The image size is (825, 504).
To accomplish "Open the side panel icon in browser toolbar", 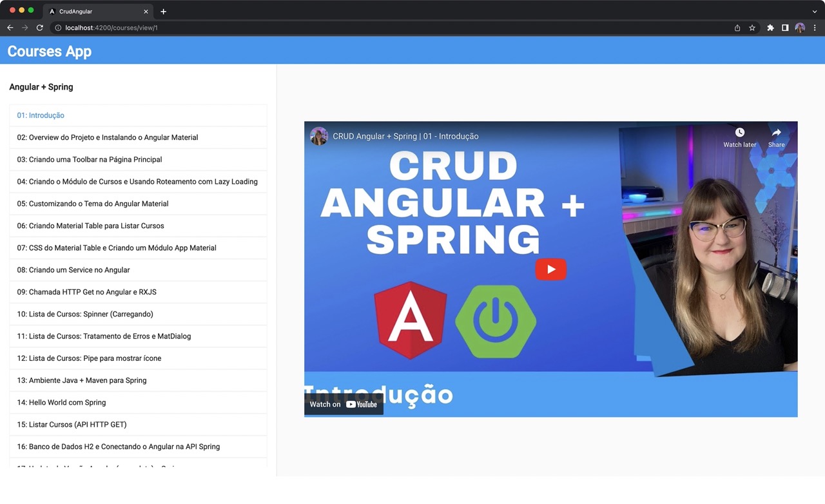I will coord(785,28).
